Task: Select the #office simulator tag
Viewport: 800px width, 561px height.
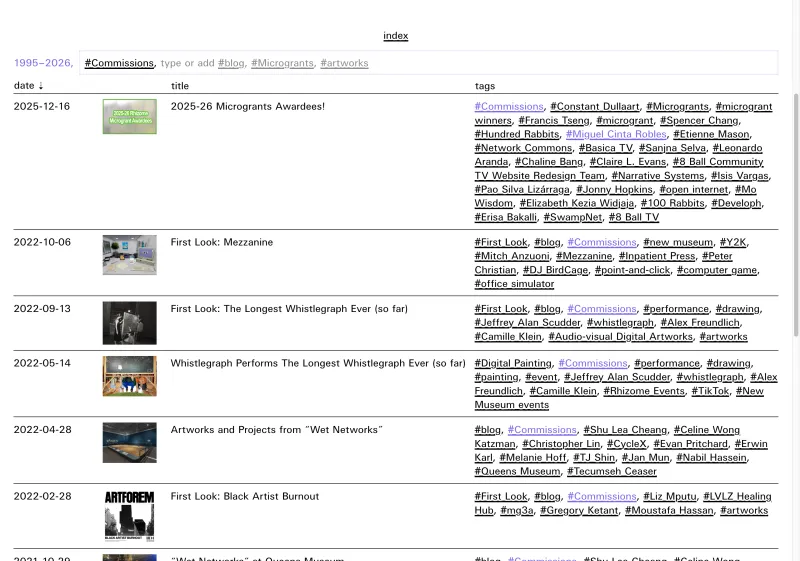Action: (514, 283)
